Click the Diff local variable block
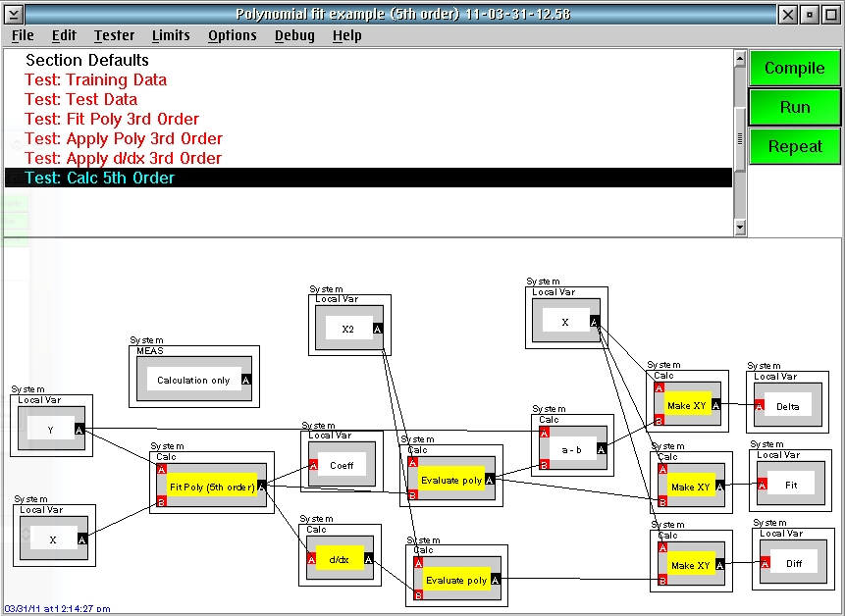The width and height of the screenshot is (845, 616). click(x=794, y=564)
